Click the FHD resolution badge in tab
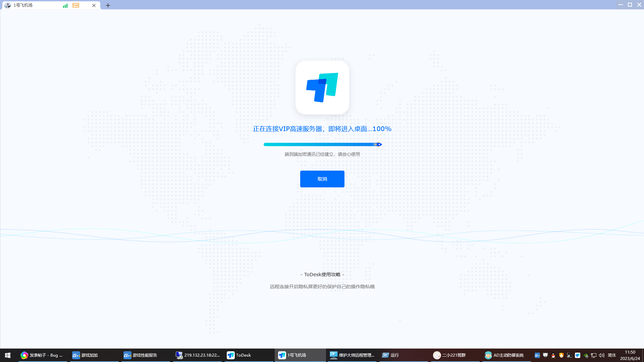Image resolution: width=644 pixels, height=362 pixels. tap(76, 5)
